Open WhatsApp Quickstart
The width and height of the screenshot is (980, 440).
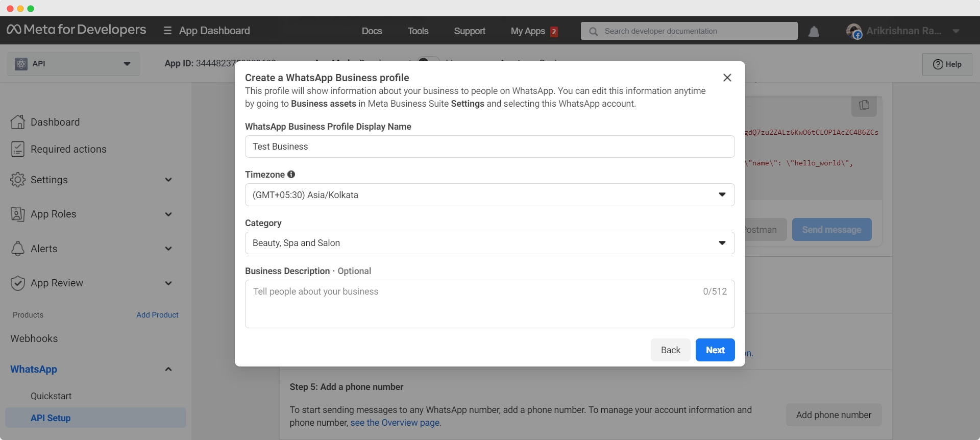(51, 396)
